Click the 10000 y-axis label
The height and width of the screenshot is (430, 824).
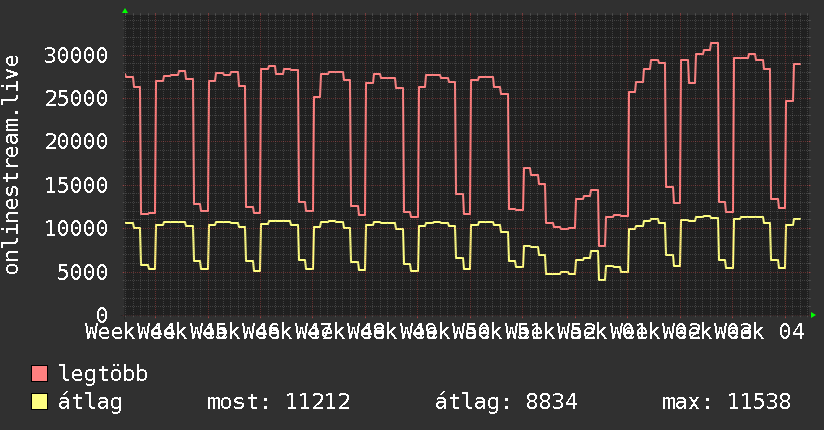click(x=76, y=228)
